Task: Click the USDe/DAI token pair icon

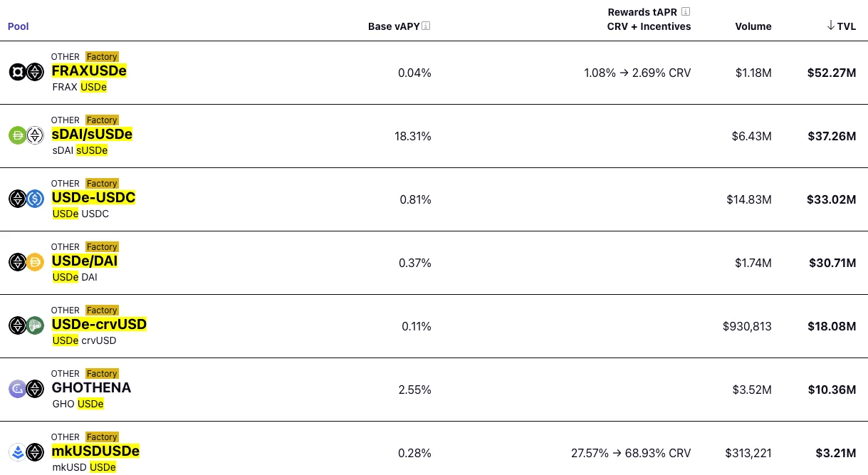Action: pyautogui.click(x=26, y=262)
